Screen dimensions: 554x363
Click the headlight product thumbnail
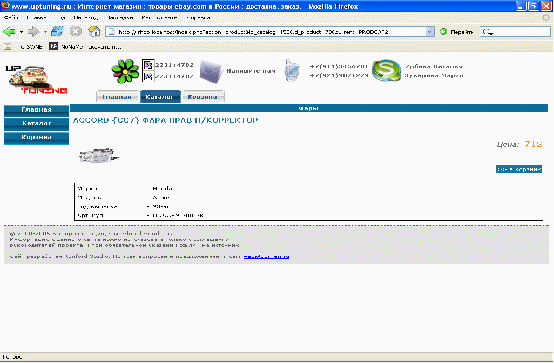coord(98,156)
